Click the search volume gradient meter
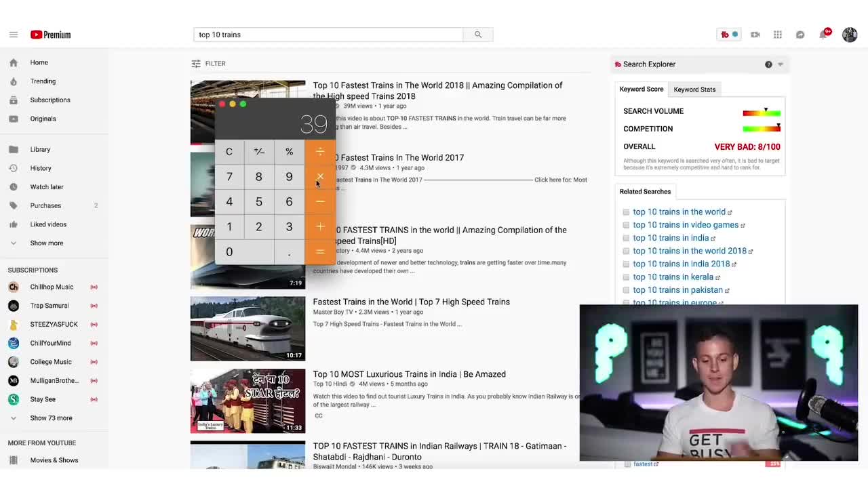Viewport: 868px width, 488px height. (x=762, y=113)
